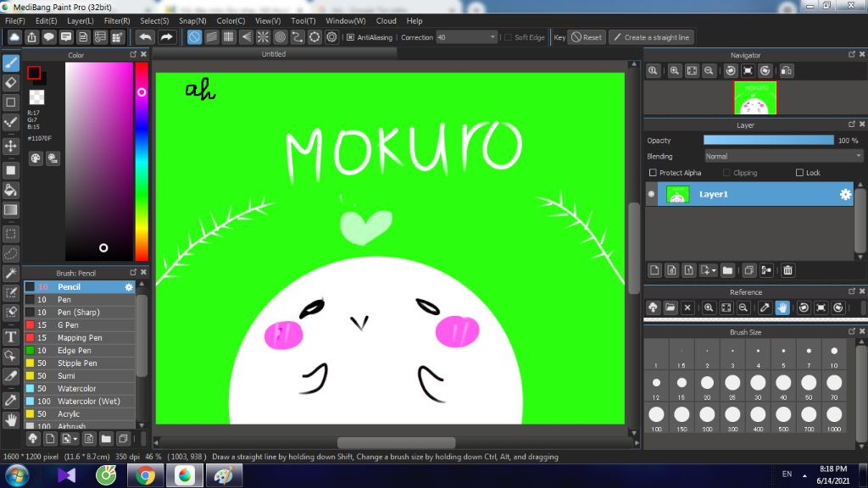
Task: Open layer folder icon in Layer panel
Action: click(727, 270)
